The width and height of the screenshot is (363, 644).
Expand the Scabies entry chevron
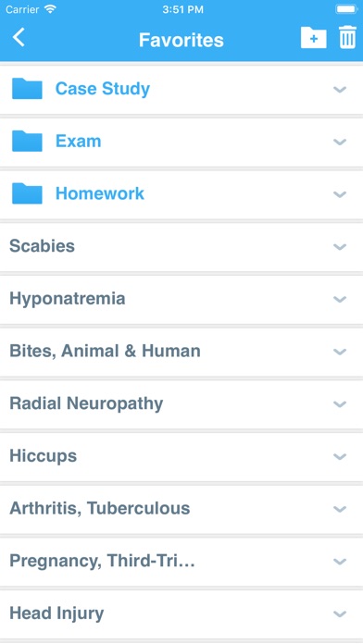coord(340,246)
